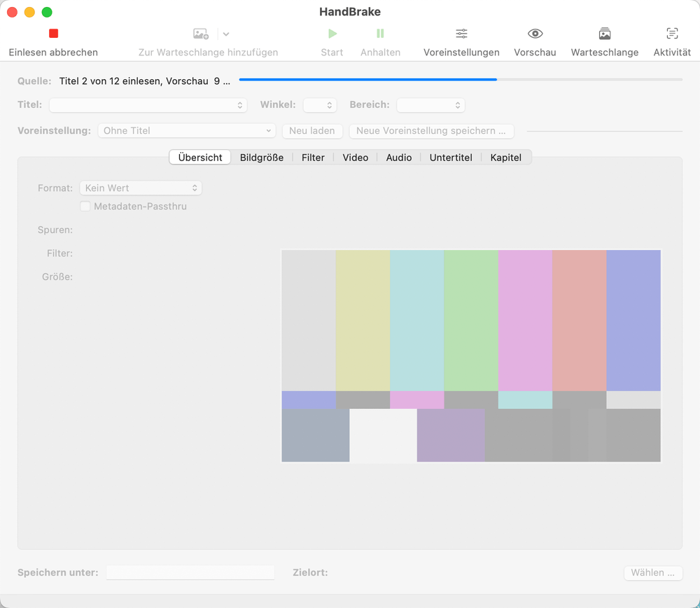Toggle the Metadaten-Passthru checkbox
The width and height of the screenshot is (700, 608).
pos(85,207)
